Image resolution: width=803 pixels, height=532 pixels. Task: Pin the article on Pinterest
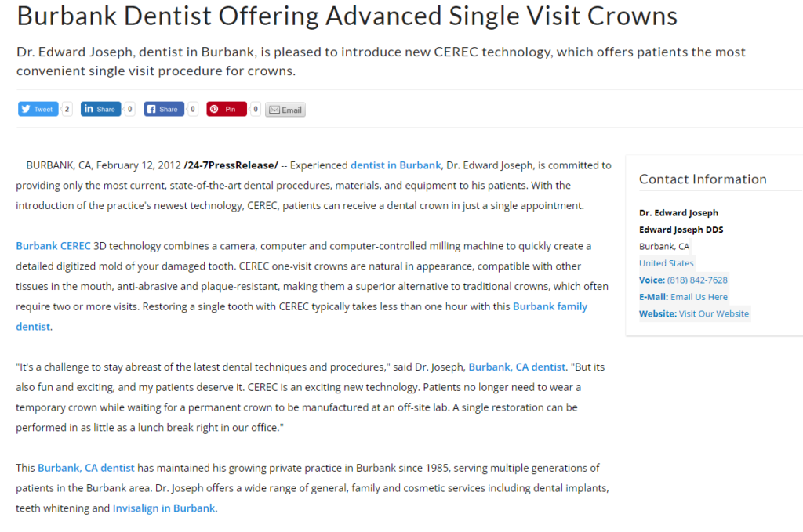[226, 110]
